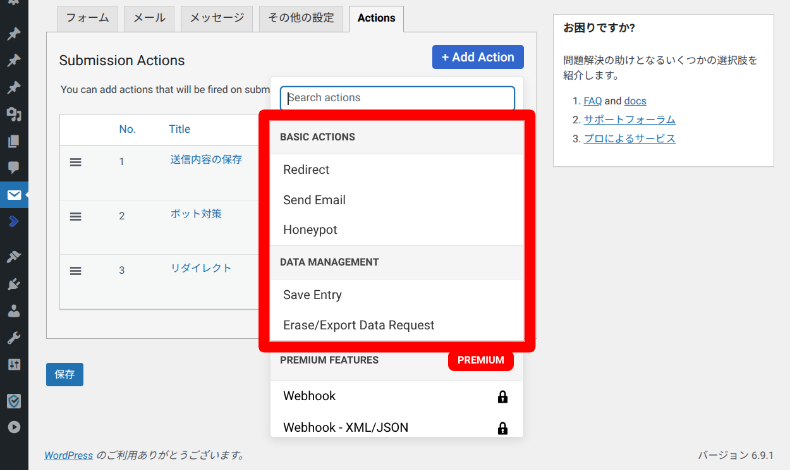This screenshot has width=790, height=470.
Task: Open the Pages sidebar icon
Action: click(x=14, y=141)
